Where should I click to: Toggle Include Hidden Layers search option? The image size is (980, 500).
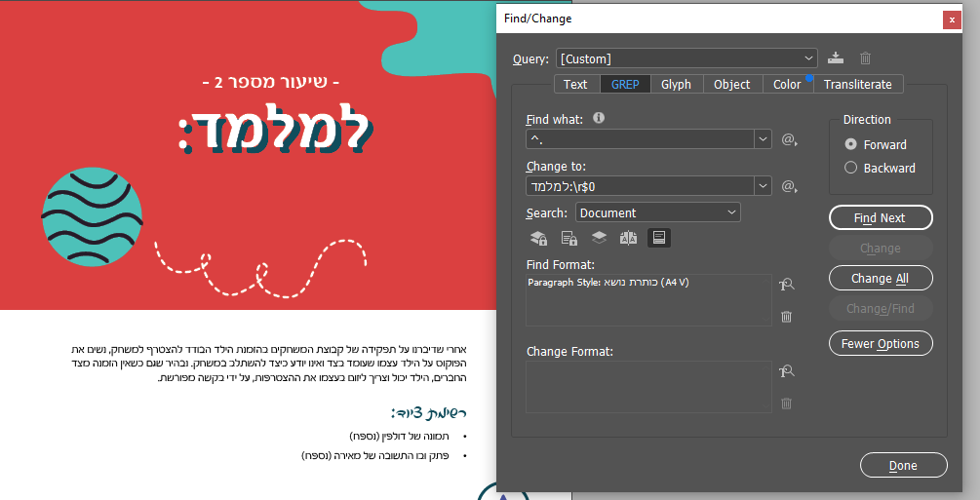pos(599,238)
